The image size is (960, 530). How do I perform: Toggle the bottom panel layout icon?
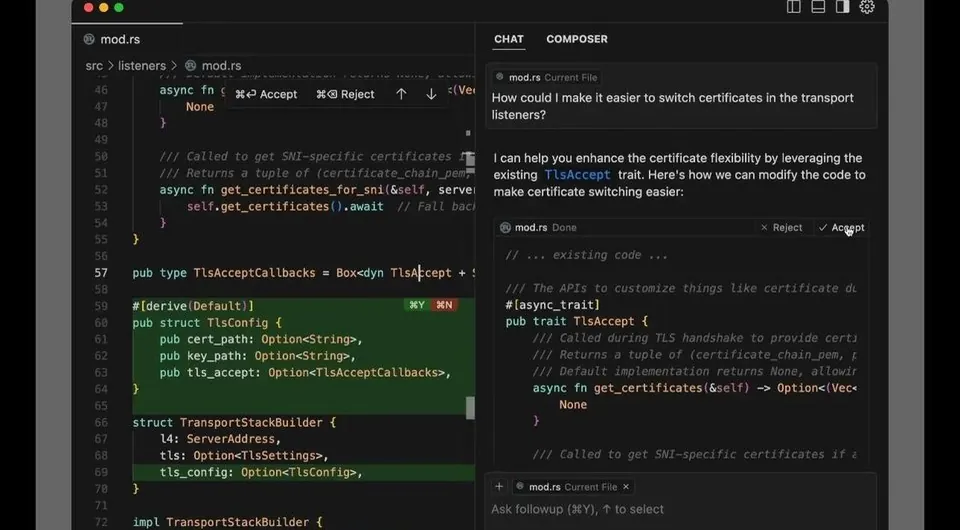[x=818, y=7]
